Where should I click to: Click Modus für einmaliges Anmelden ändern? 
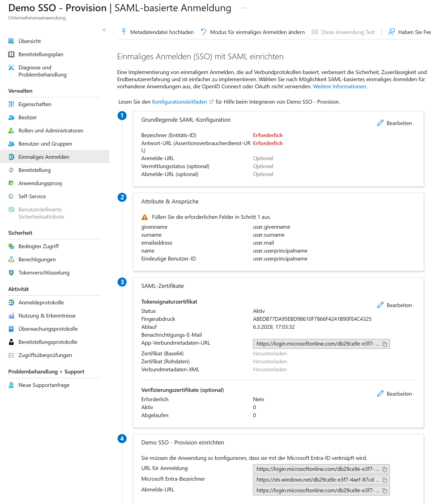click(253, 32)
